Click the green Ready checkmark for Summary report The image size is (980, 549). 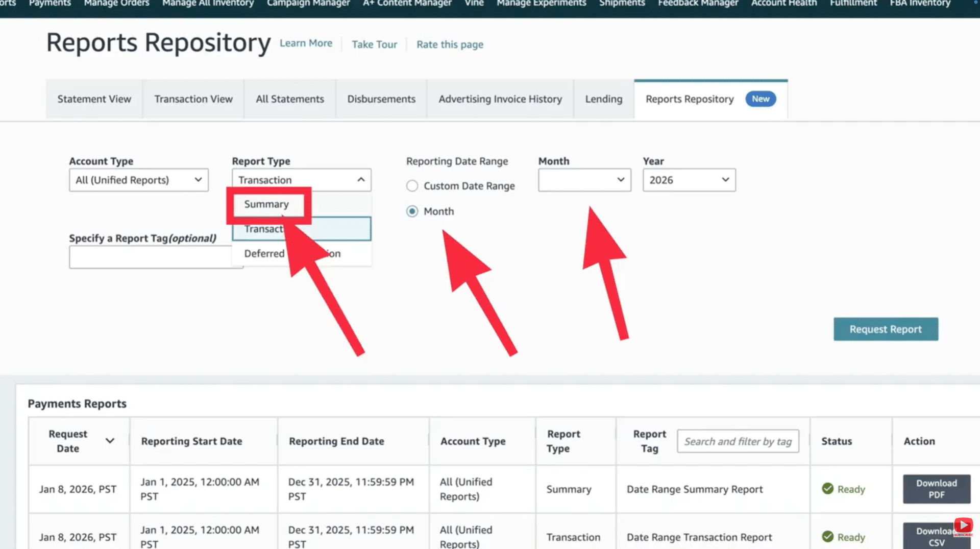pos(827,489)
